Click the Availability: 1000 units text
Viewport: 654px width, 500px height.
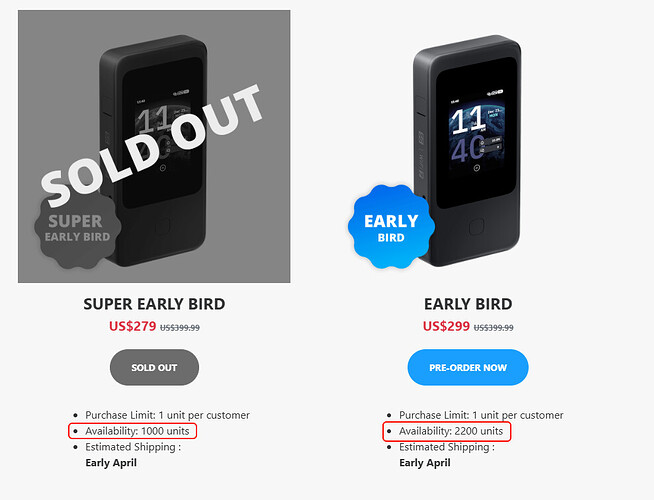tap(138, 431)
